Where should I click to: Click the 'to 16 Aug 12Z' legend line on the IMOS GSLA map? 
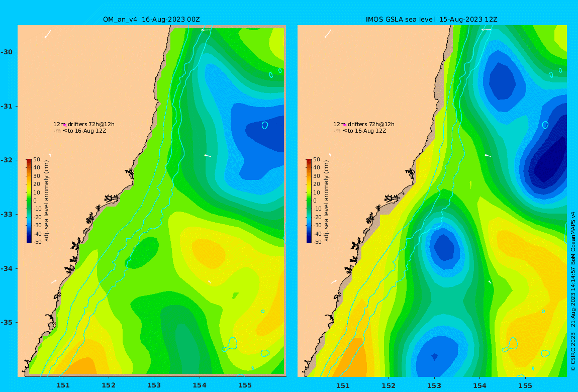[x=367, y=131]
